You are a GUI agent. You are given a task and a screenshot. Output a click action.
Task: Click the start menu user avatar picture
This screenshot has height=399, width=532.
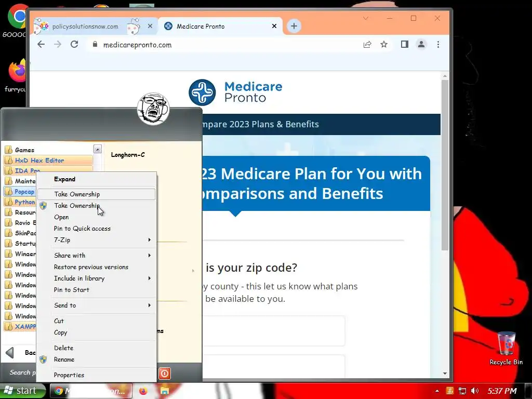(153, 109)
